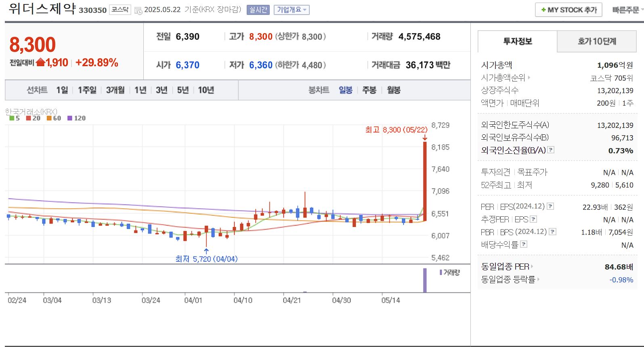Click the 최저 5,720 (04/04) chart marker
Image resolution: width=644 pixels, height=347 pixels.
(x=206, y=259)
